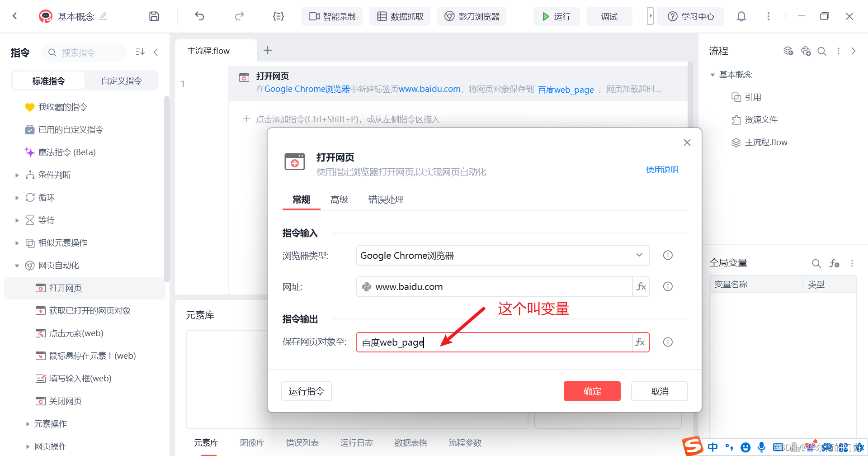Screen dimensions: 868x456
Task: Click the 运行指令 button
Action: 307,391
